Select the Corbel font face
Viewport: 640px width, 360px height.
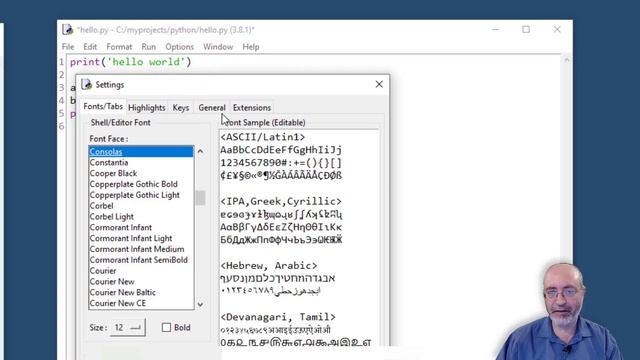141,206
